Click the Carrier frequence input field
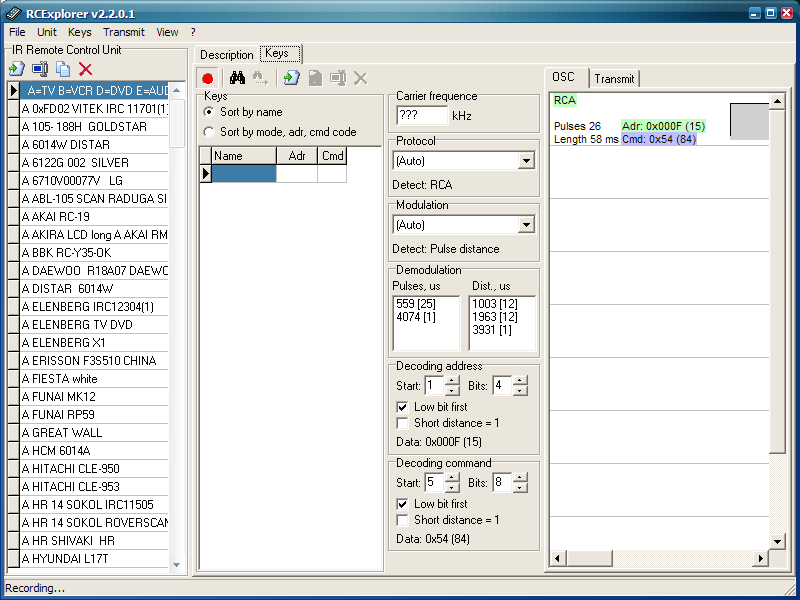 pos(421,115)
